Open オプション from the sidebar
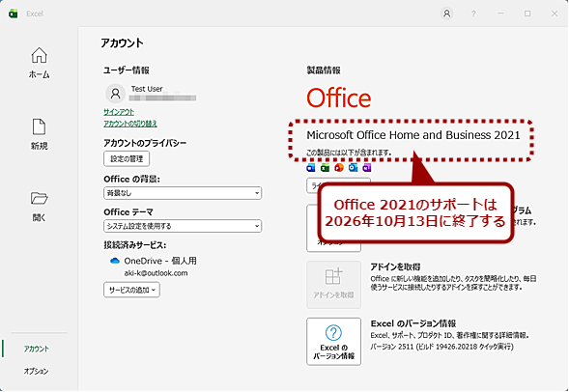The image size is (569, 392). click(37, 371)
